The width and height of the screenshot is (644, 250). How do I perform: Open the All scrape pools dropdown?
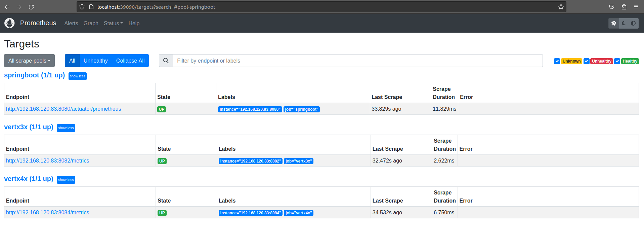[x=29, y=61]
